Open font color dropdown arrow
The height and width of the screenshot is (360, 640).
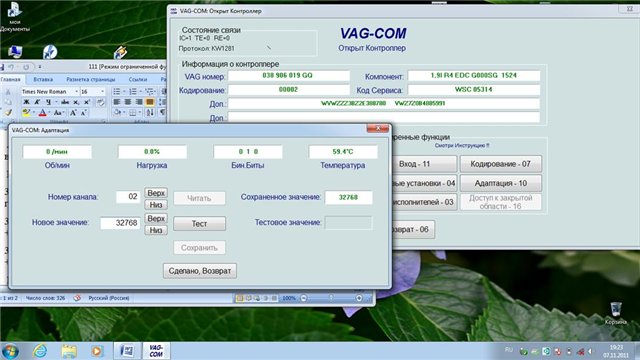pos(49,113)
